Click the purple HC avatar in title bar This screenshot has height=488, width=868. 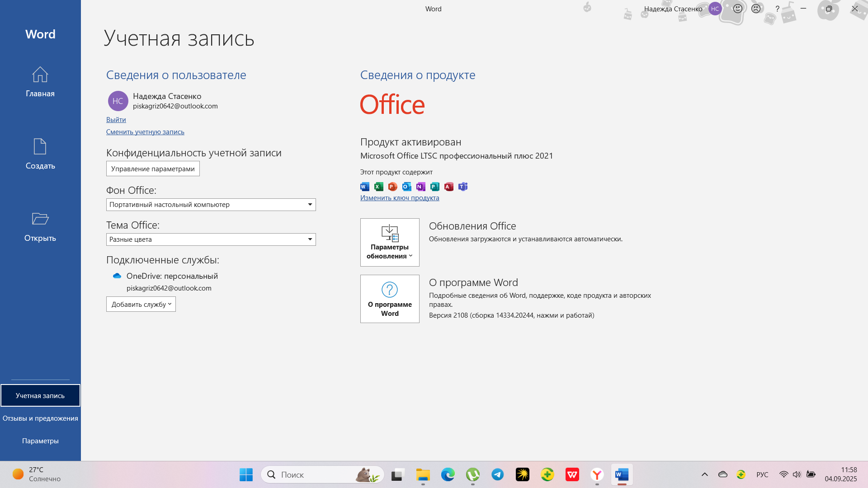click(715, 9)
